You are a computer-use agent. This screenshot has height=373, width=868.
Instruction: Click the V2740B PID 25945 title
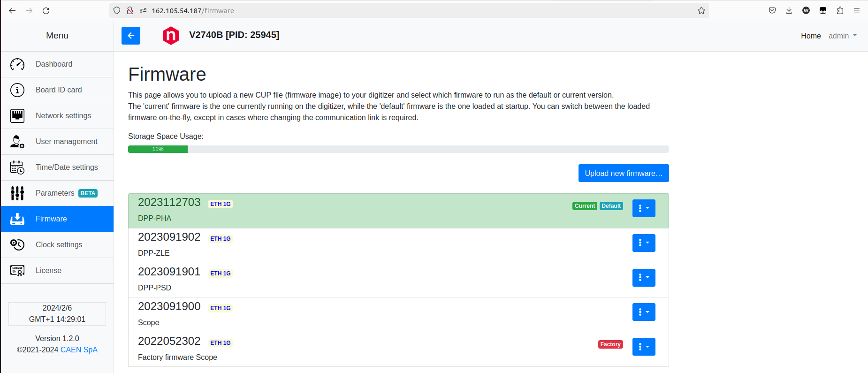(x=234, y=35)
